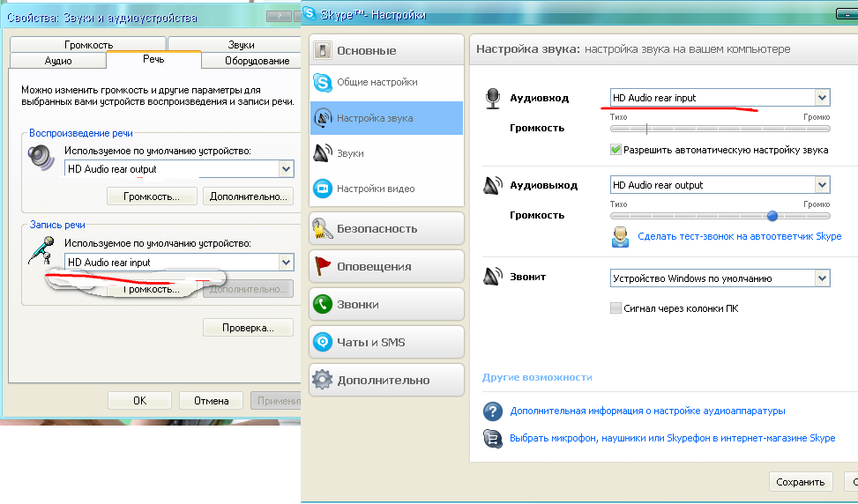
Task: Open Общие настройки in Skype sidebar
Action: (x=386, y=83)
